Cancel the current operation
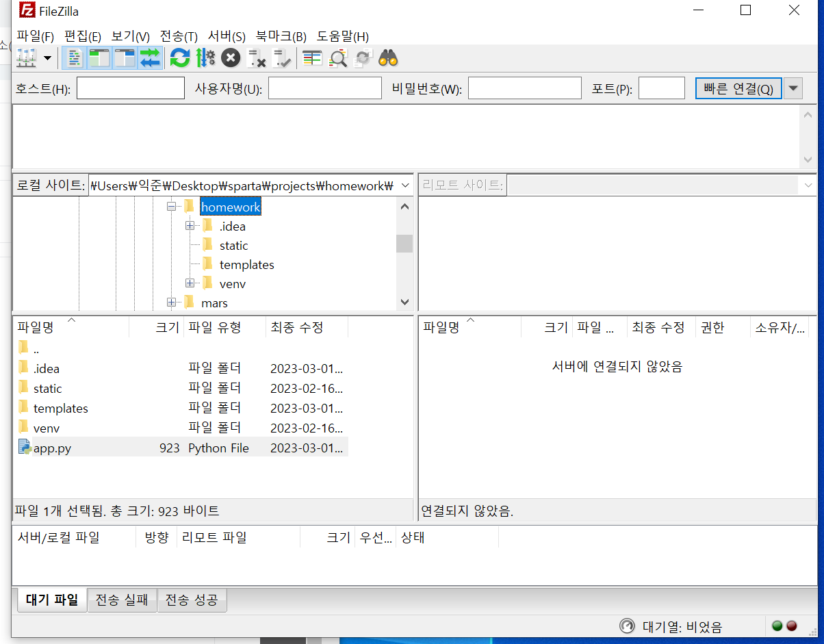 tap(231, 59)
